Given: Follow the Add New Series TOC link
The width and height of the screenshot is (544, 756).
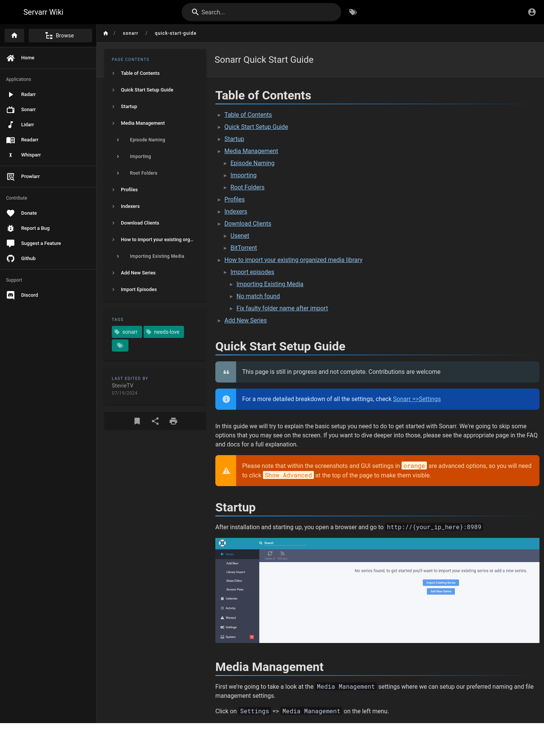Looking at the screenshot, I should point(246,321).
